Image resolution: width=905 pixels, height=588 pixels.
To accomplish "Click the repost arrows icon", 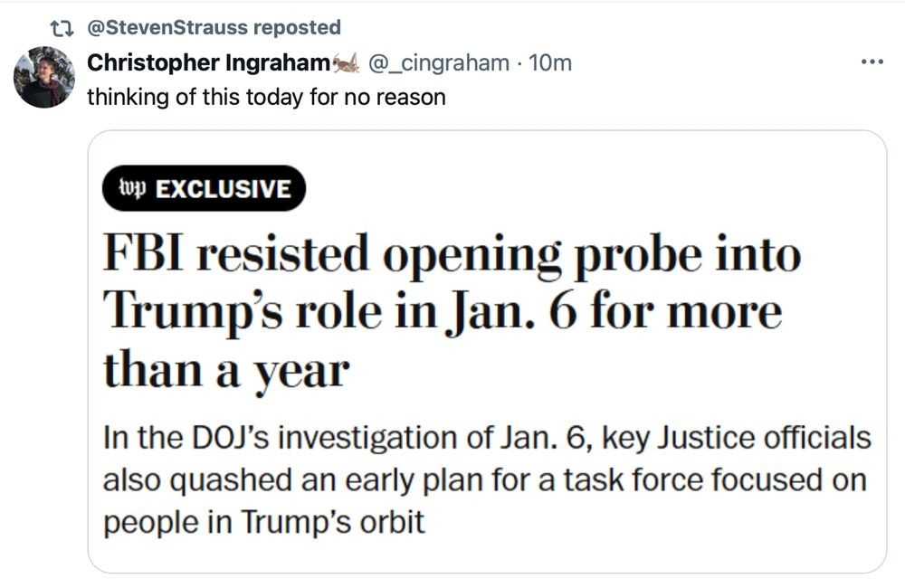I will click(65, 28).
